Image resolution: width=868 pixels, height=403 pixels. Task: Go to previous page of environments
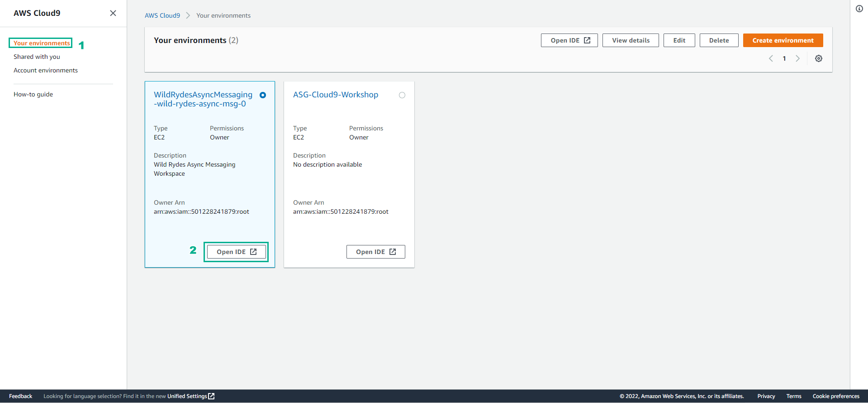click(771, 58)
